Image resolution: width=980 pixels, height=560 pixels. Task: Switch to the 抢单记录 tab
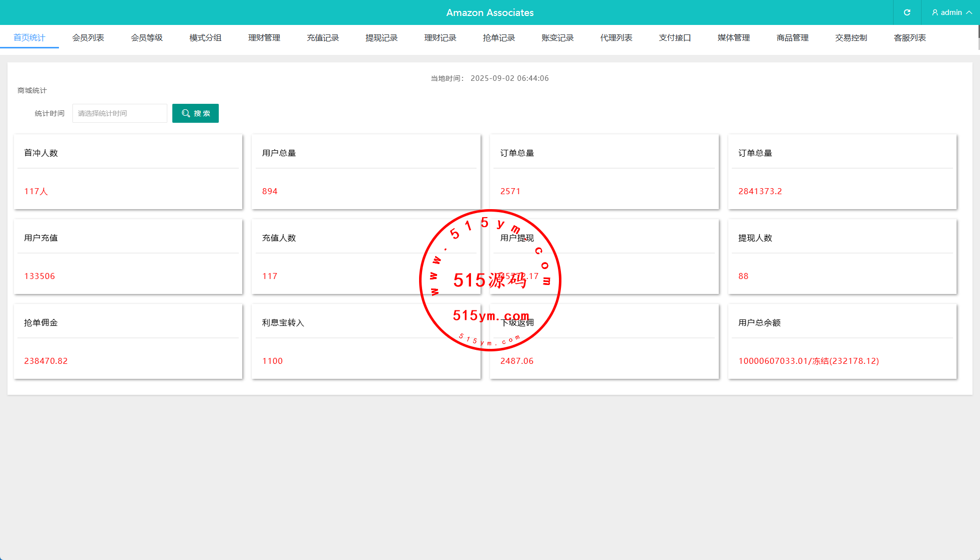coord(498,38)
